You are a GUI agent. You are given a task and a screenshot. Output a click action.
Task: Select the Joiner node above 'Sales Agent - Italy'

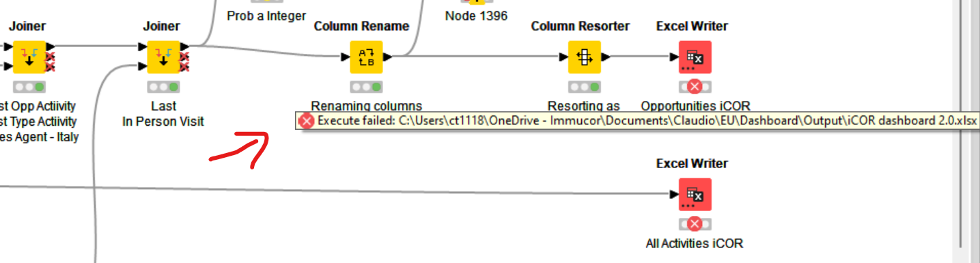pos(29,57)
